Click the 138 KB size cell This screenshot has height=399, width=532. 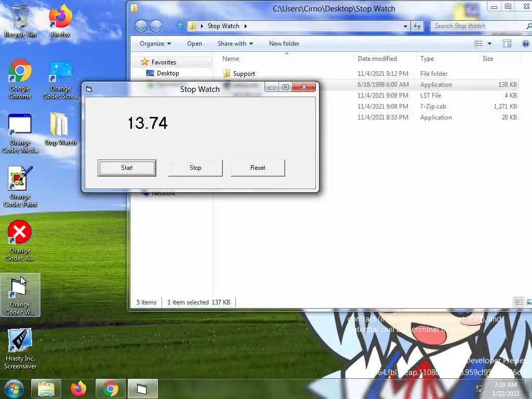pos(508,85)
